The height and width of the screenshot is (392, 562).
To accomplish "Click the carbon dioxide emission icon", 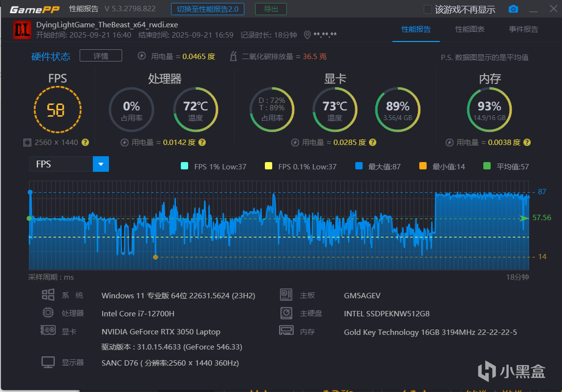I will click(x=233, y=56).
